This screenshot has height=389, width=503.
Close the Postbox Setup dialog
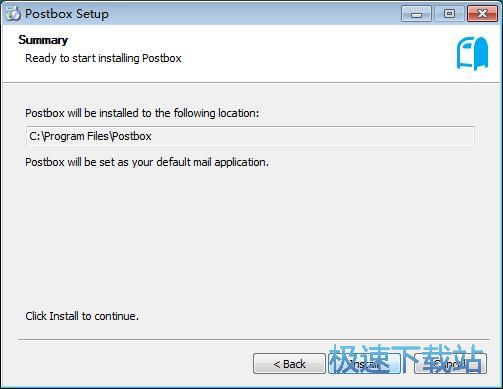click(482, 14)
